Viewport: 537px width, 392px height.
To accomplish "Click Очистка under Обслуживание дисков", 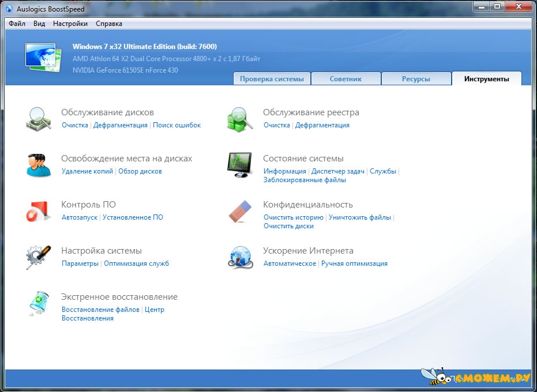I will coord(75,125).
